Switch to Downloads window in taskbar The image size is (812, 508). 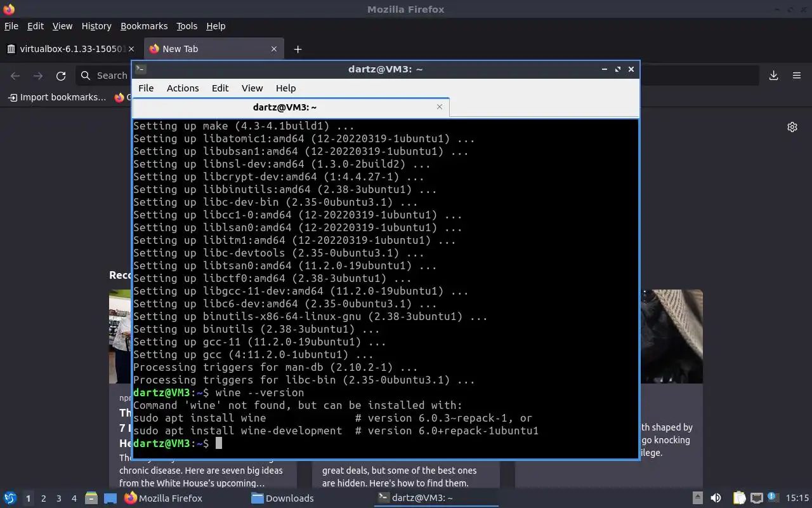tap(282, 498)
